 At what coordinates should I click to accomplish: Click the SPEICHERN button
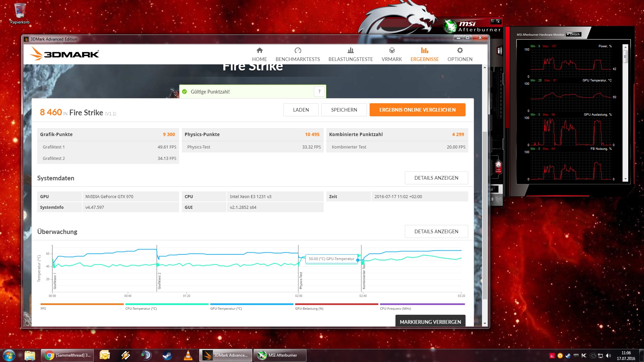[x=344, y=110]
